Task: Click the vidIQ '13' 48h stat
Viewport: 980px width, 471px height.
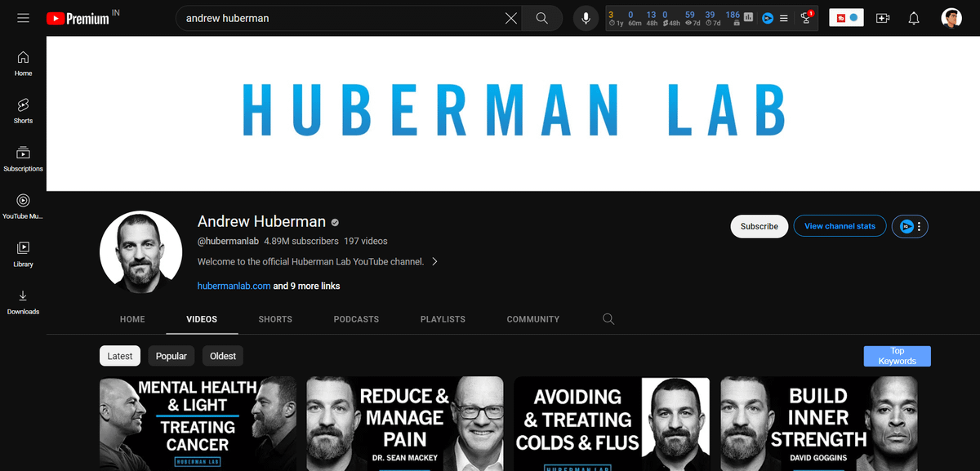Action: point(651,18)
